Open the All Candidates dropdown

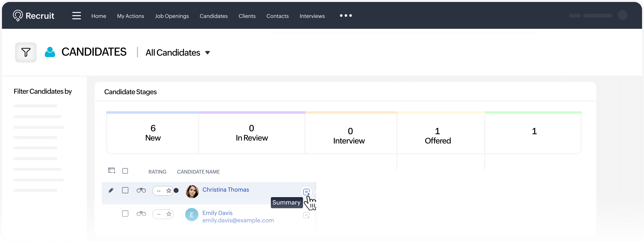tap(178, 52)
